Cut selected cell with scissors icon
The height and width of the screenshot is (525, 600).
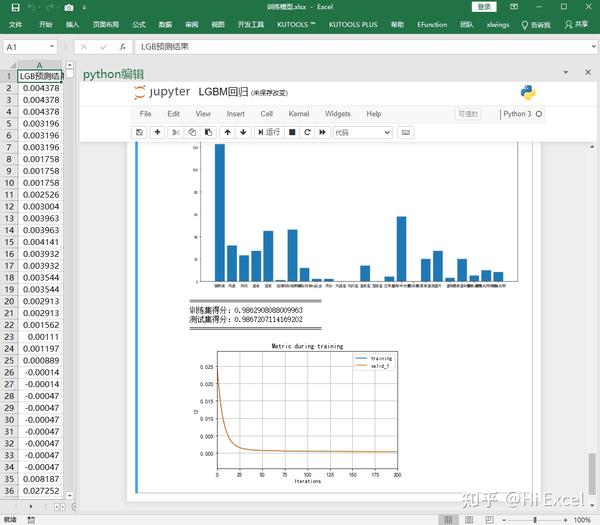click(x=176, y=132)
